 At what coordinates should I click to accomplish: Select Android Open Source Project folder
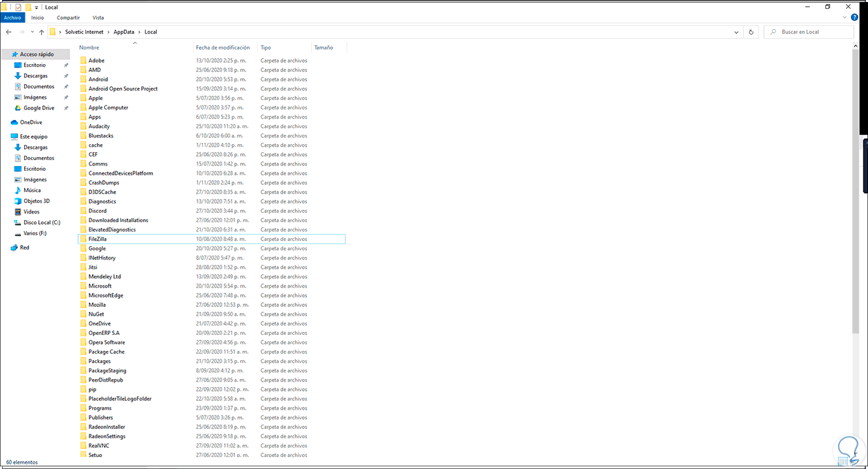[124, 89]
